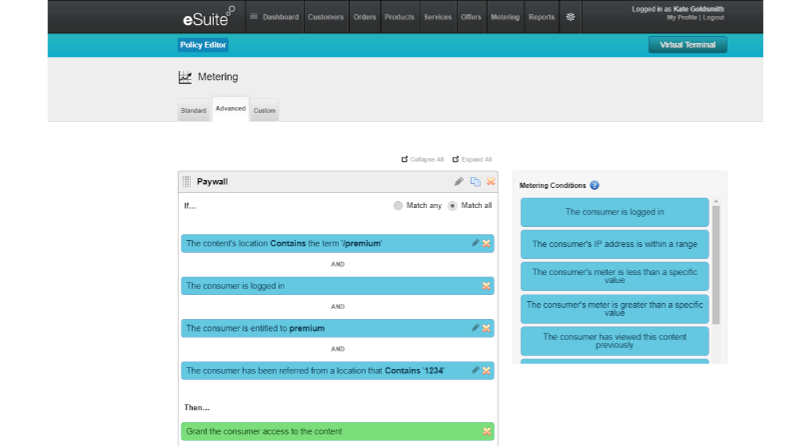This screenshot has height=446, width=811.
Task: Edit the Paywall rule with the pencil icon
Action: [459, 181]
